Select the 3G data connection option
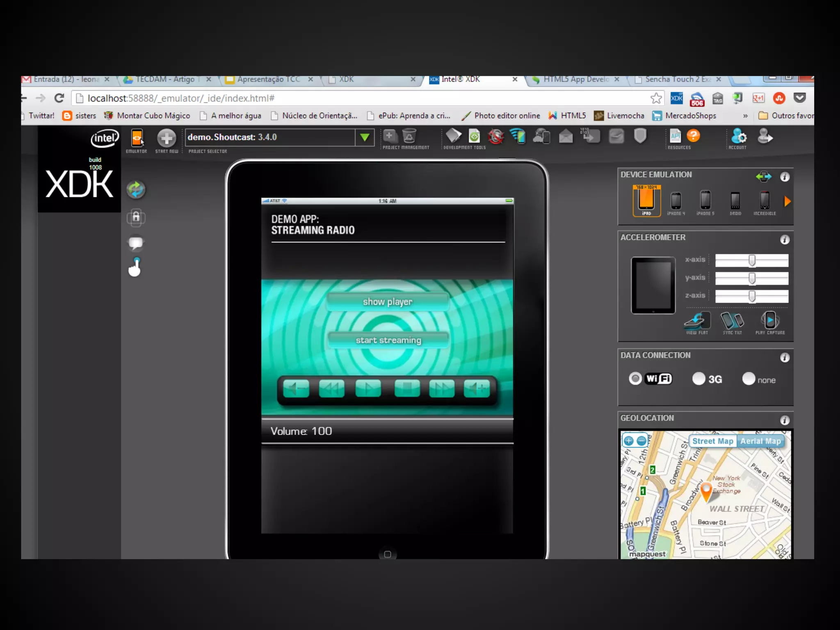 coord(698,379)
